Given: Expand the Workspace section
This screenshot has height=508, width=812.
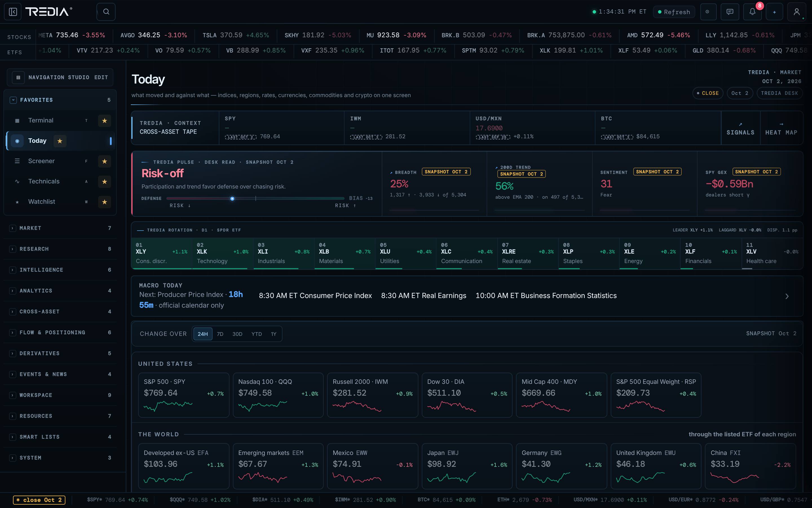Looking at the screenshot, I should (x=12, y=395).
